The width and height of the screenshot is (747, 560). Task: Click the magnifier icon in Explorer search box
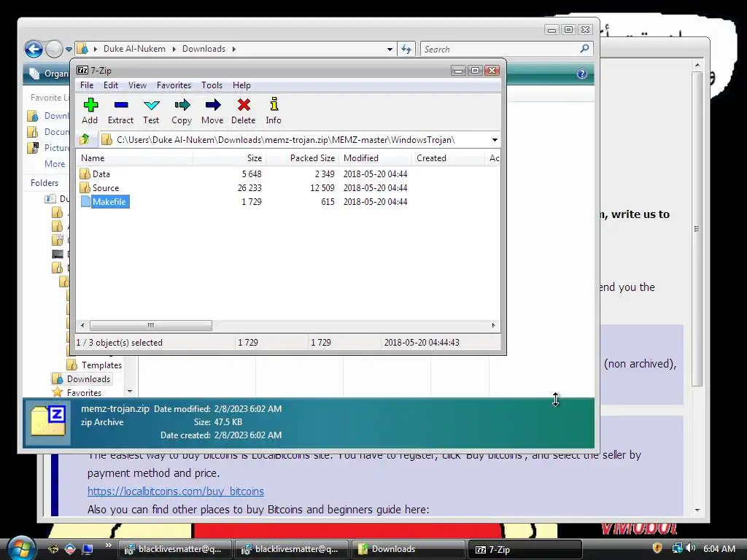click(584, 49)
